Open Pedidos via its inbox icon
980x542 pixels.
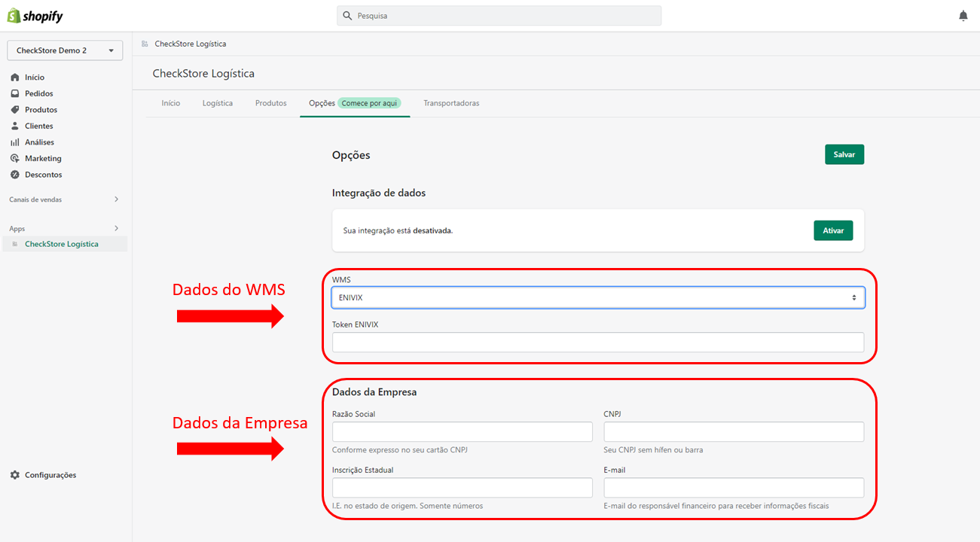point(15,93)
